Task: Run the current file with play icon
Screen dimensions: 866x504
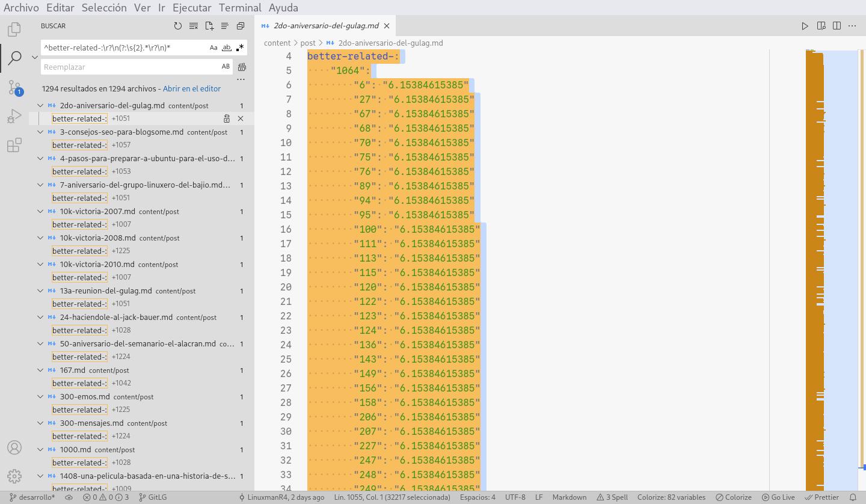Action: point(805,26)
